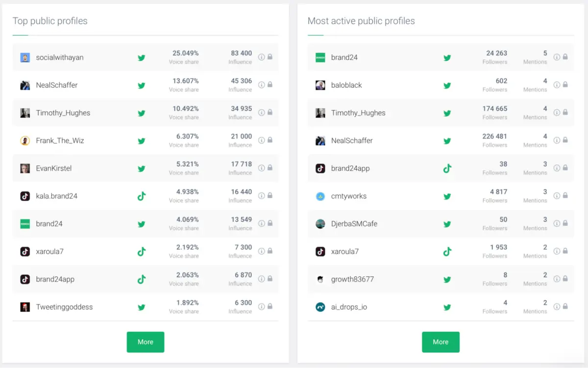Click the socialwithayan avatar thumbnail
The width and height of the screenshot is (588, 368).
(x=25, y=57)
